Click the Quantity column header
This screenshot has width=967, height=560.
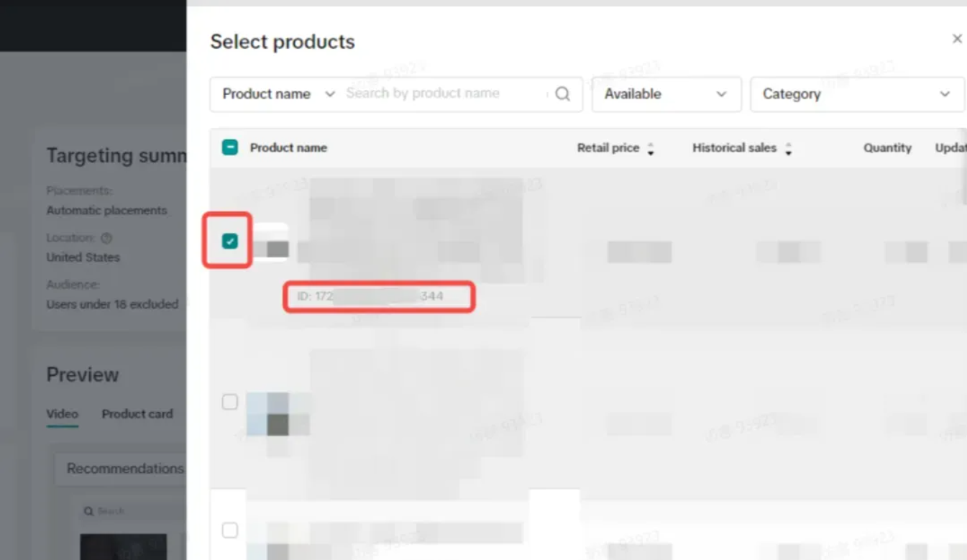click(887, 148)
